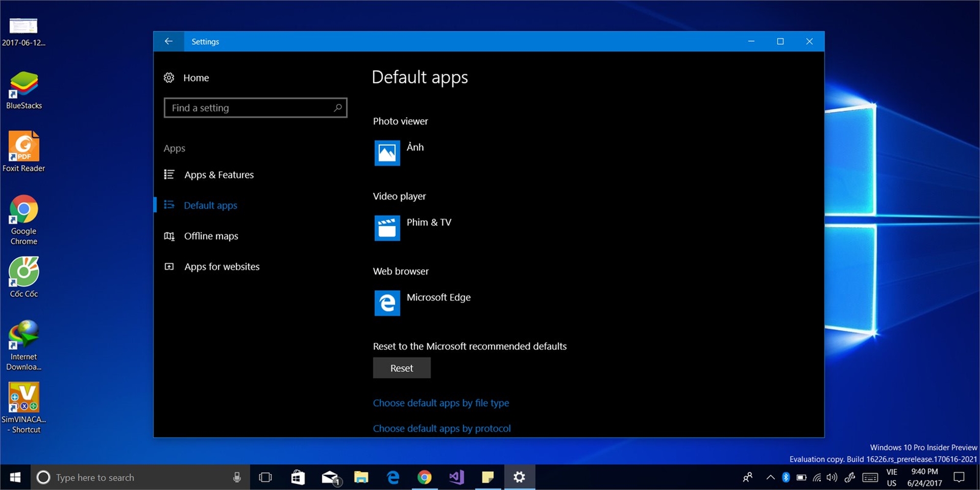
Task: Click the Ảnh photo viewer label
Action: pos(415,147)
